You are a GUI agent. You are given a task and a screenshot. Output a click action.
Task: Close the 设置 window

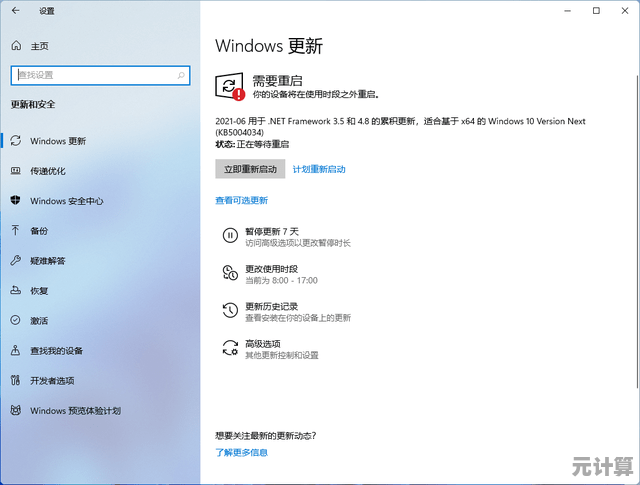click(x=625, y=11)
